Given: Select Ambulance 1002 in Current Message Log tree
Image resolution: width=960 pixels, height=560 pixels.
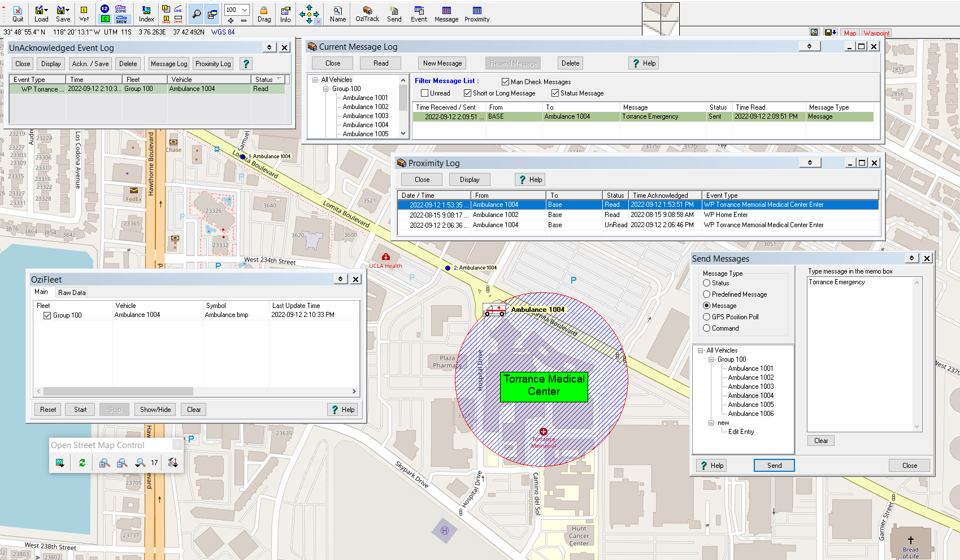Looking at the screenshot, I should coord(366,107).
